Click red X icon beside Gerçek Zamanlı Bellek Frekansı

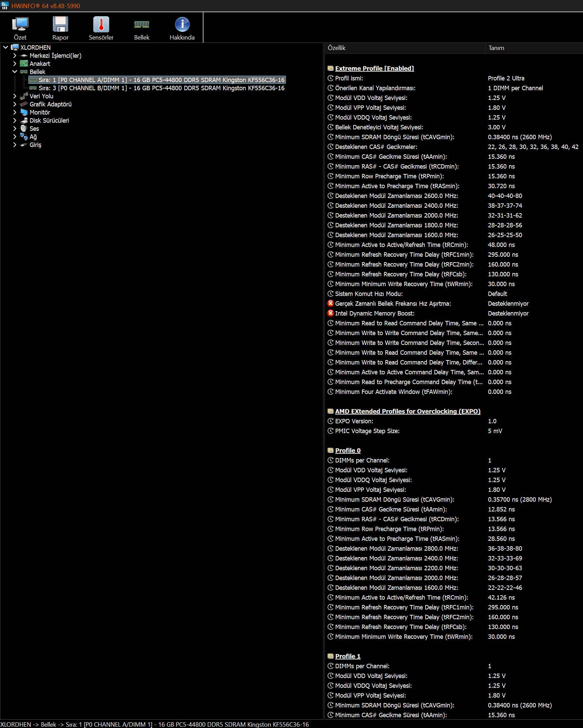pos(331,304)
